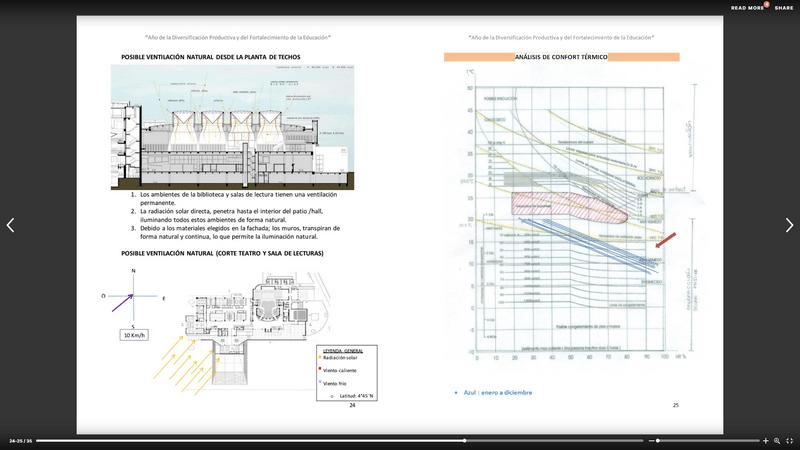
Task: Open the right page 25 of document
Action: [x=562, y=224]
